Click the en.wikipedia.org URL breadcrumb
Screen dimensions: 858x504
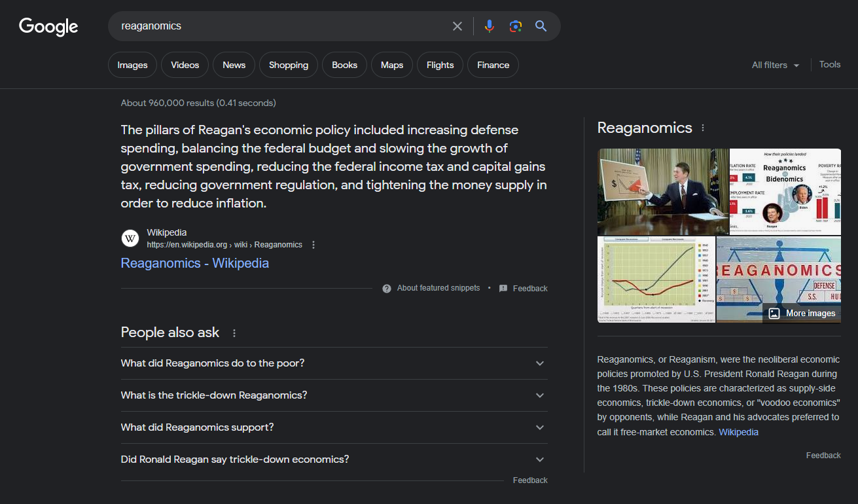[x=224, y=245]
